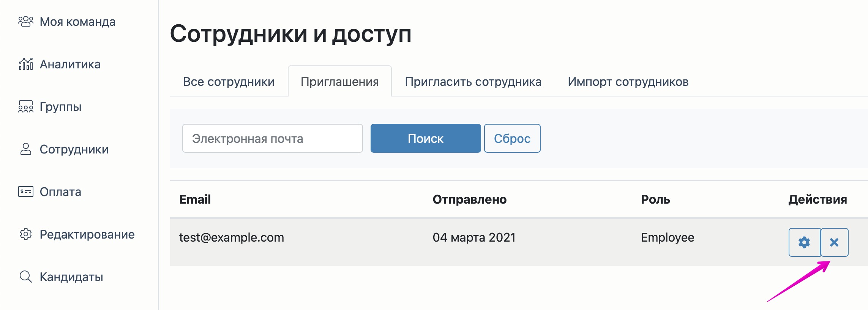Cancel the invitation with X button

pyautogui.click(x=834, y=242)
